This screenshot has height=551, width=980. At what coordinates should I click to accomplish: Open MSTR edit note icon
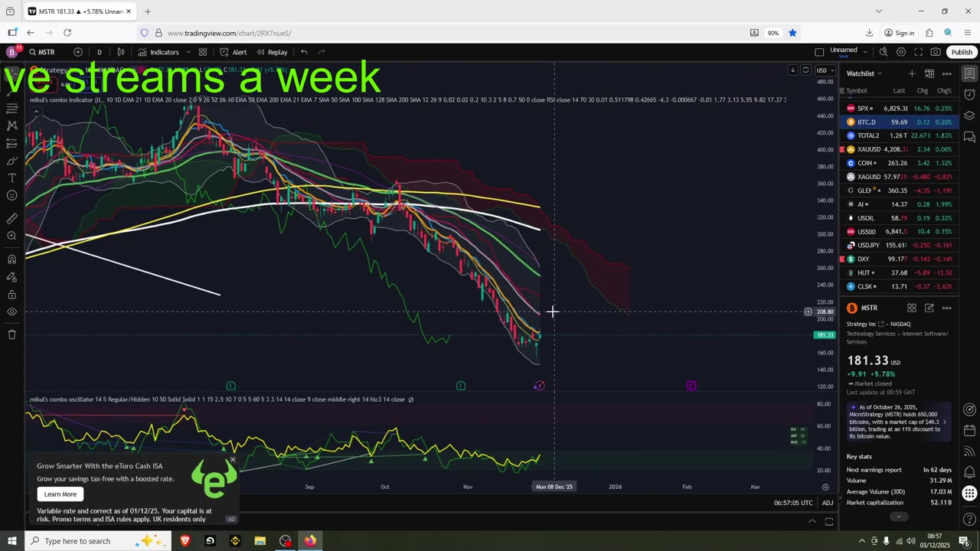click(x=929, y=308)
